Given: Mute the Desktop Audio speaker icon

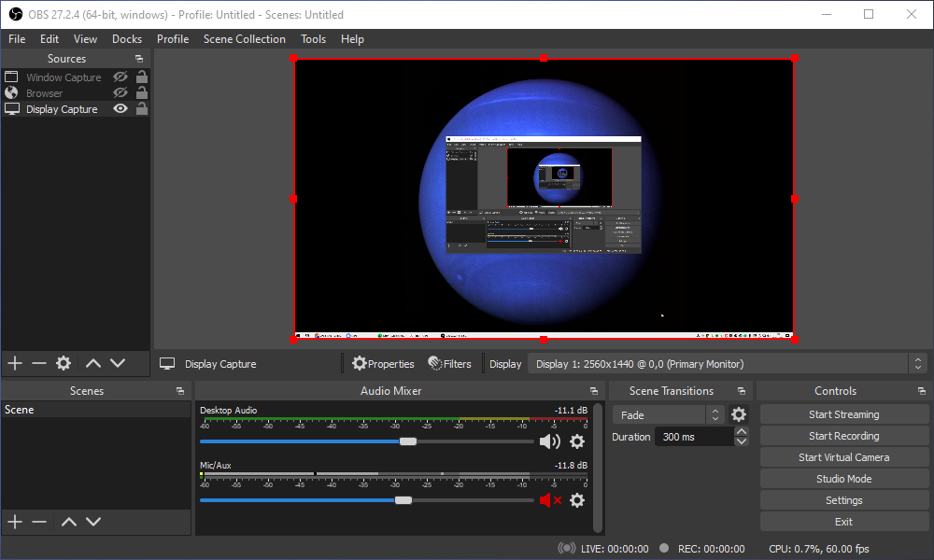Looking at the screenshot, I should tap(550, 441).
